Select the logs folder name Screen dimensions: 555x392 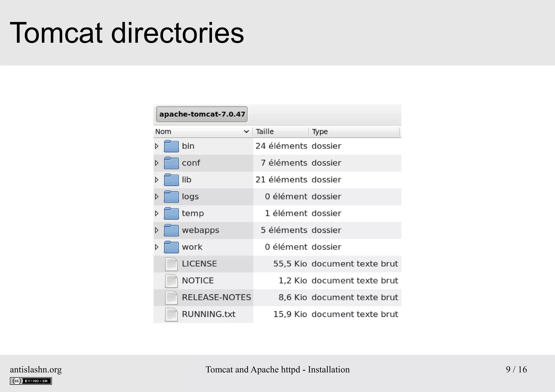point(190,197)
